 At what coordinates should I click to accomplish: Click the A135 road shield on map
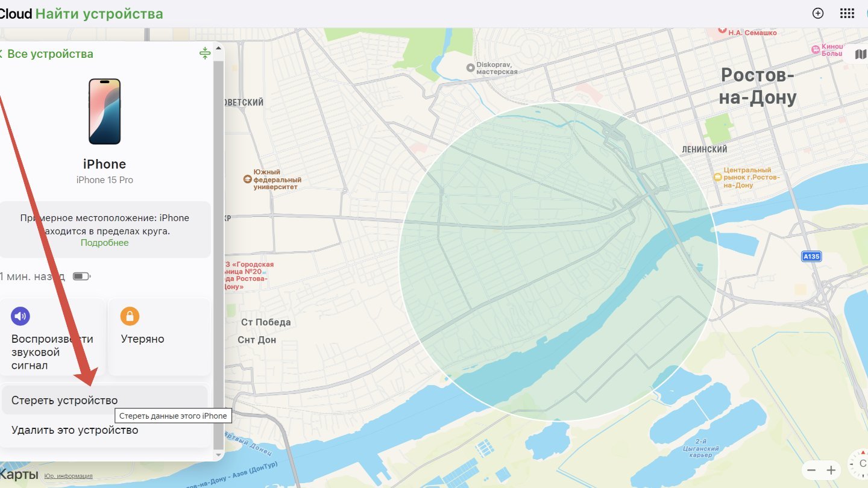(x=811, y=257)
